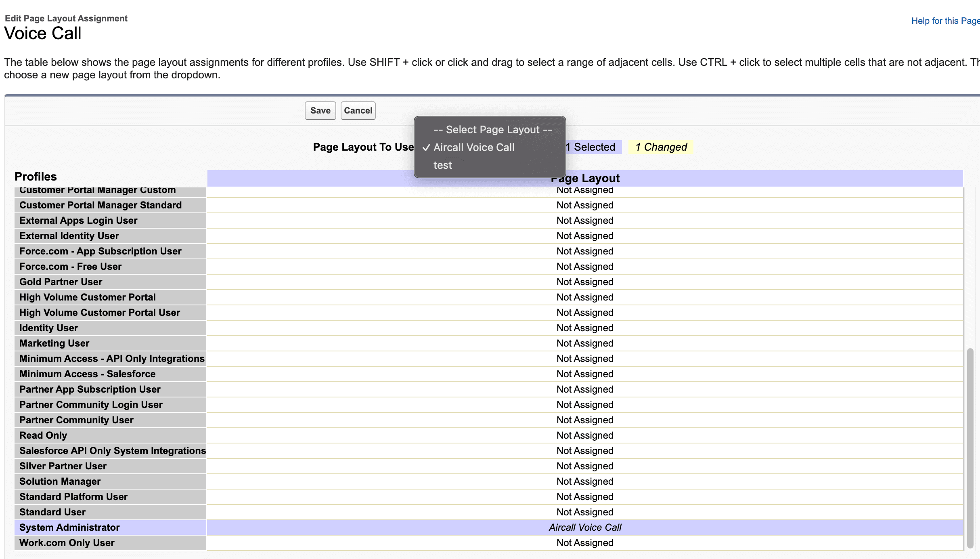Click the Profiles column header
The height and width of the screenshot is (559, 980).
(x=36, y=176)
